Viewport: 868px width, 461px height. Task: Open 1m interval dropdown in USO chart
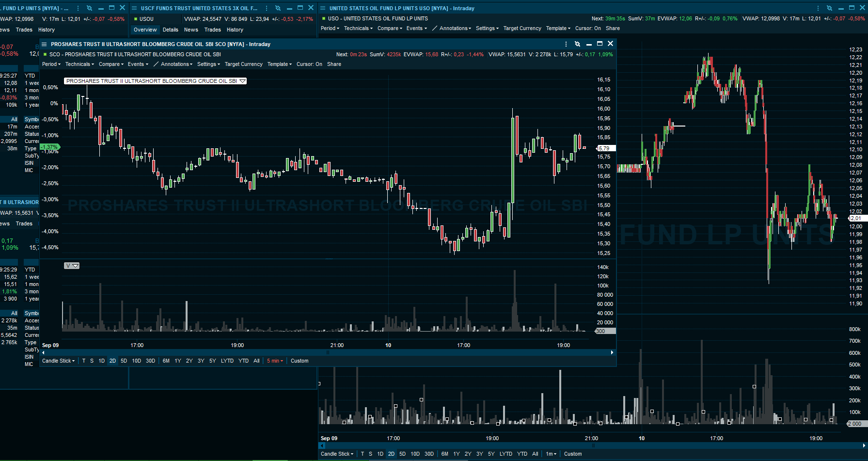[551, 454]
